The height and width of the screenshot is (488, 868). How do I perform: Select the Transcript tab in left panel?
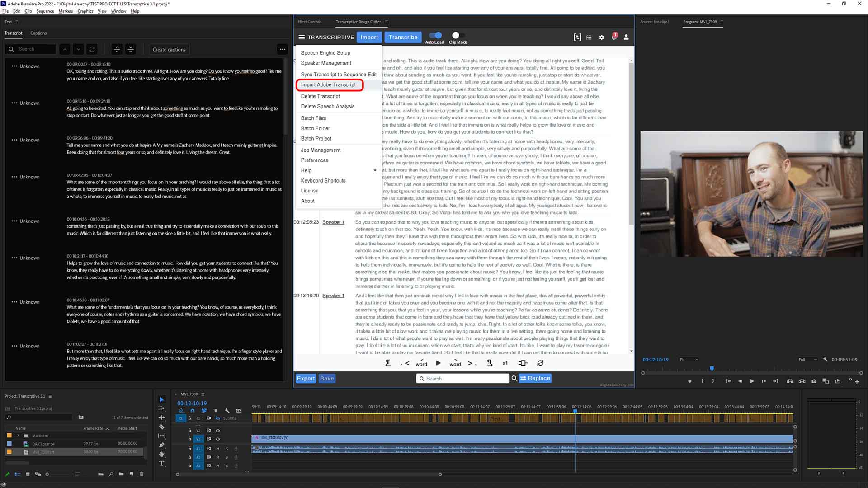(13, 33)
